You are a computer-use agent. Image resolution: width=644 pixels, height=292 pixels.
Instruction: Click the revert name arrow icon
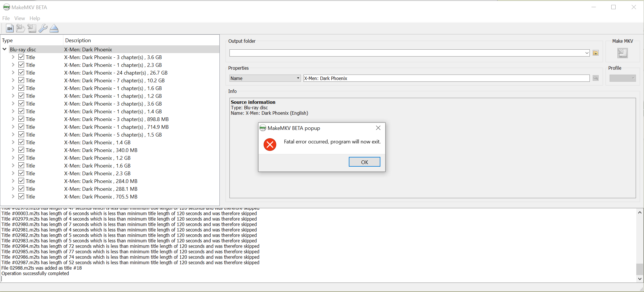(596, 78)
